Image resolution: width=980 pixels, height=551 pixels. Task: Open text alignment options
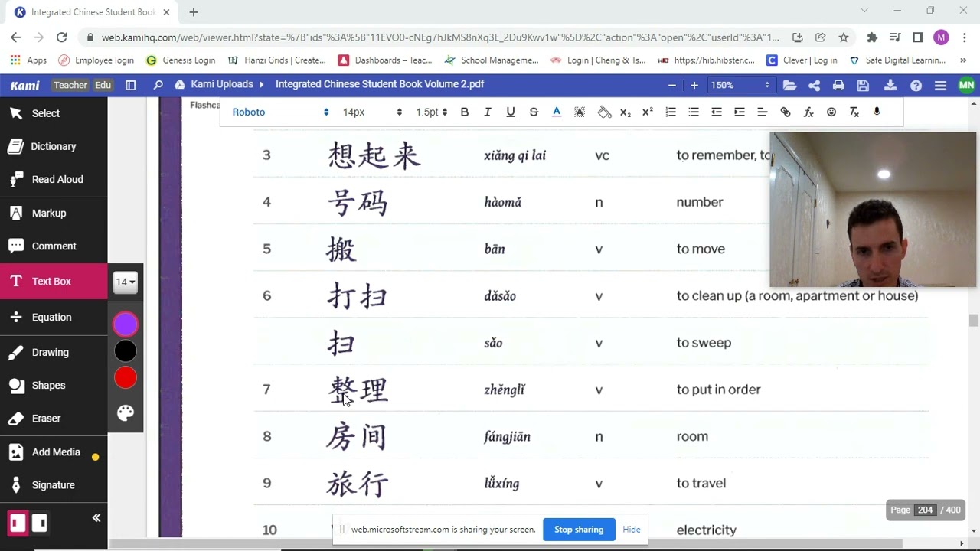coord(763,112)
